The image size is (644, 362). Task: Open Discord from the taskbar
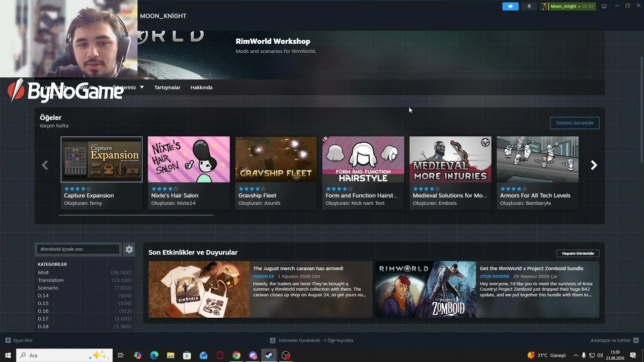point(253,355)
